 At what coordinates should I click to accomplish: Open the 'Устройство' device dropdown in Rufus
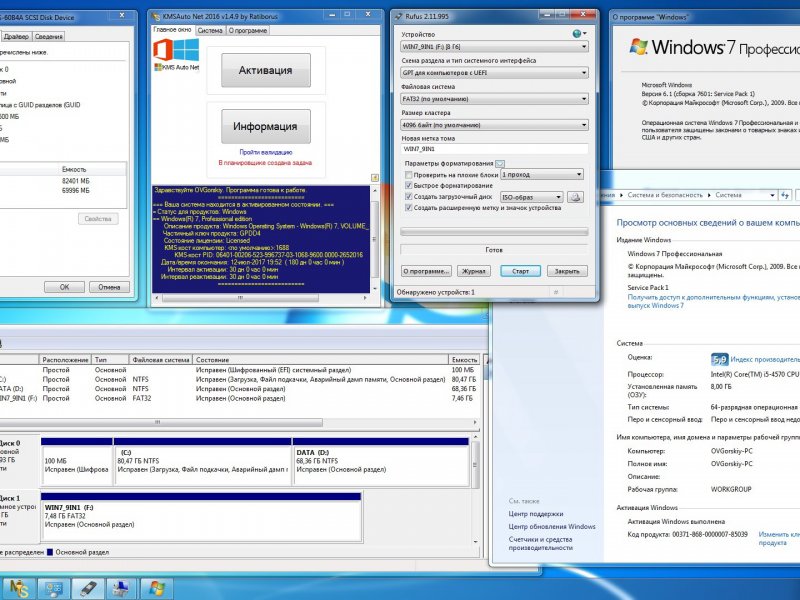(494, 46)
